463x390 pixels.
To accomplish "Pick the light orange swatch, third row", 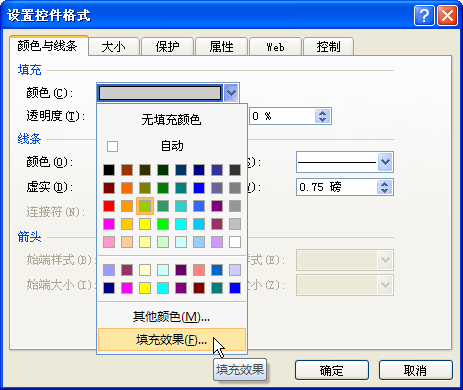I will (x=127, y=206).
